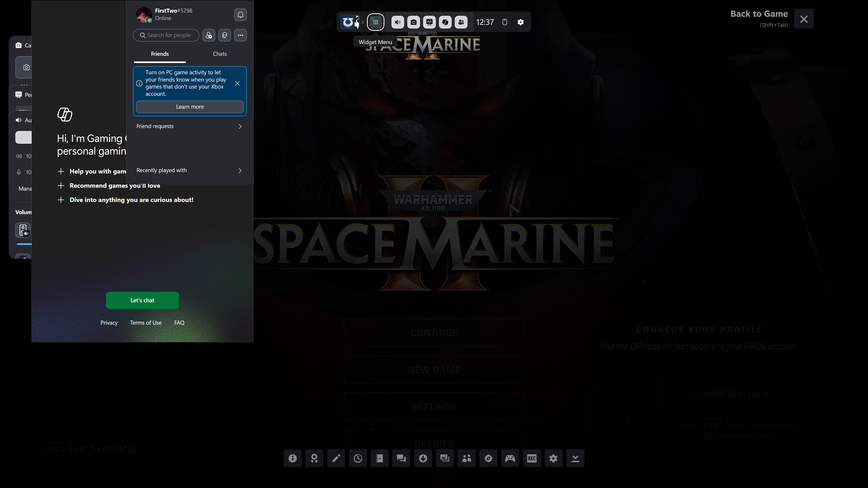Image resolution: width=868 pixels, height=488 pixels.
Task: Switch to the Chats tab
Action: point(220,54)
